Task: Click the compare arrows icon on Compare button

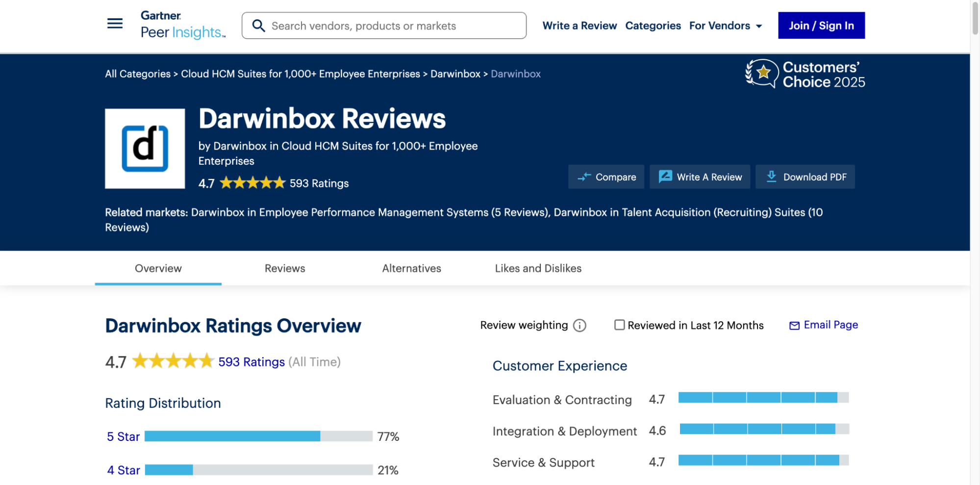Action: pyautogui.click(x=584, y=177)
